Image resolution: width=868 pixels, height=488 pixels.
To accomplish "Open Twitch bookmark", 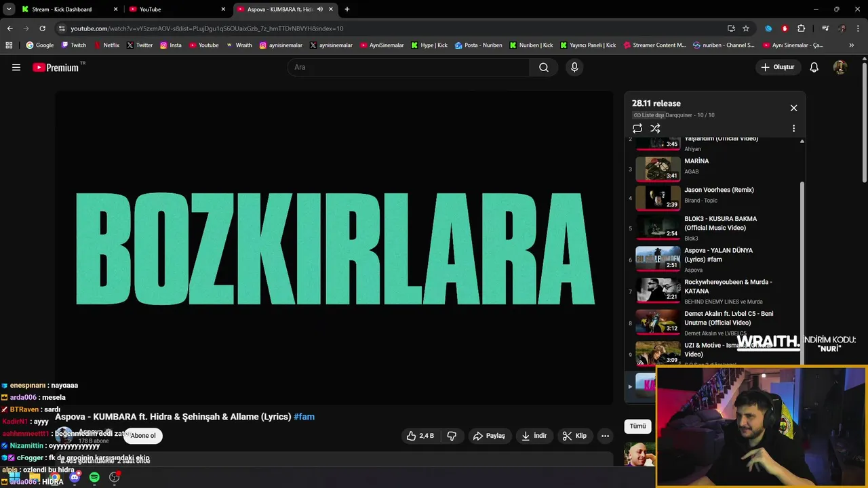I will point(74,45).
